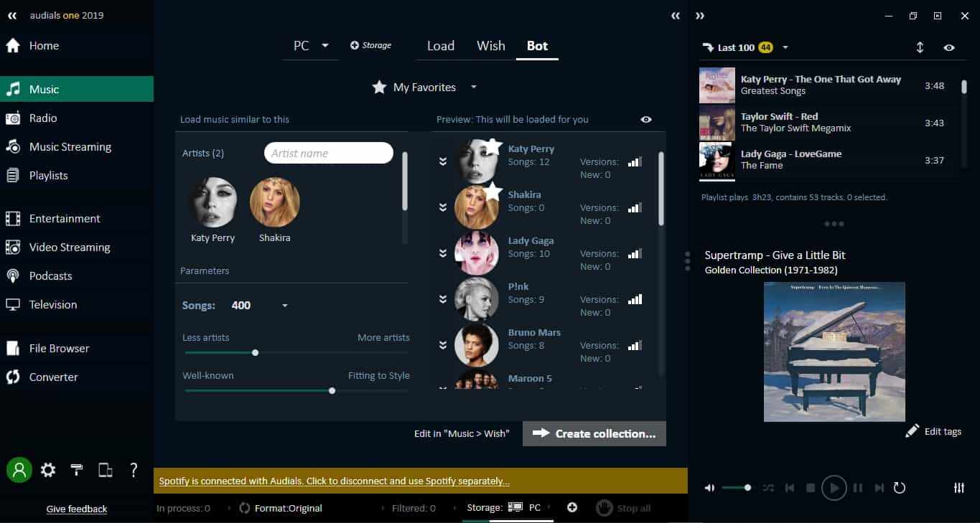Expand P!nk preview row
Image resolution: width=980 pixels, height=523 pixels.
pos(443,299)
